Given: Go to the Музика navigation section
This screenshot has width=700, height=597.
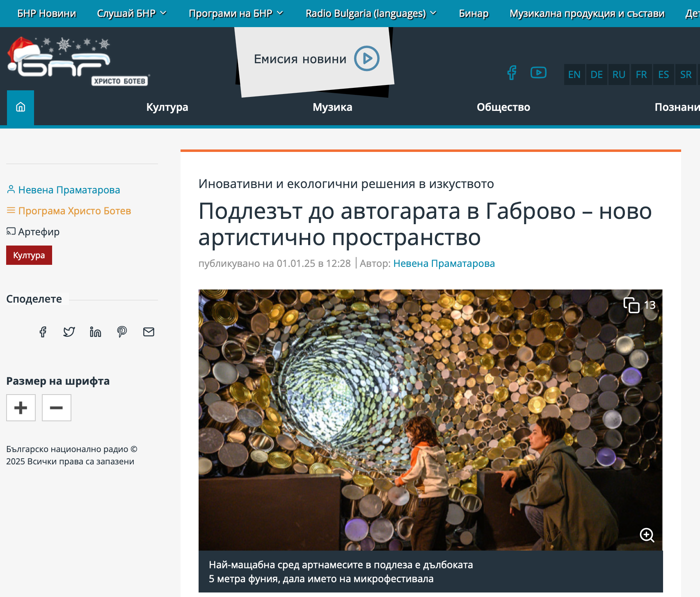Looking at the screenshot, I should pyautogui.click(x=332, y=107).
